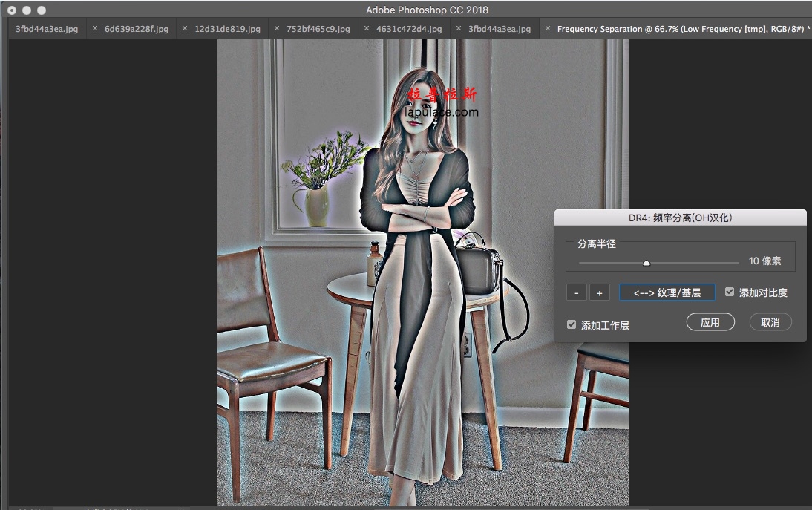Click the X on the 752bf465c9.jpg tab
The width and height of the screenshot is (812, 510).
[x=276, y=29]
